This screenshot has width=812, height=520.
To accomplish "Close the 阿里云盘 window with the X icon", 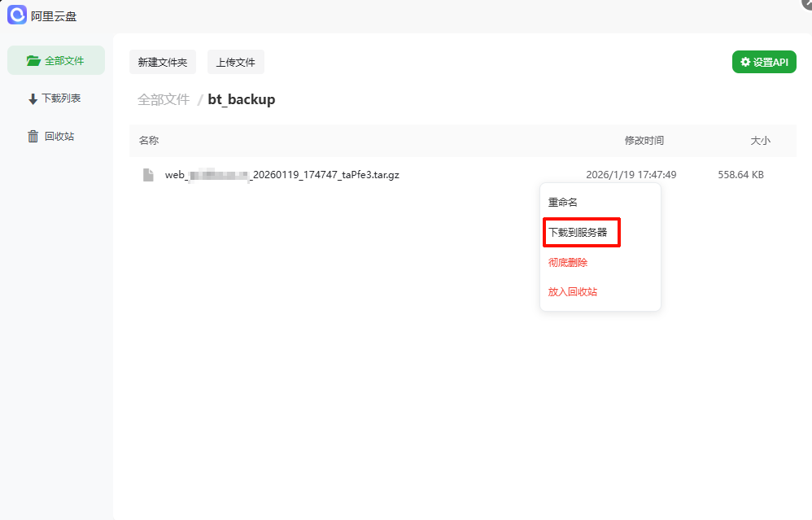I will [x=806, y=3].
